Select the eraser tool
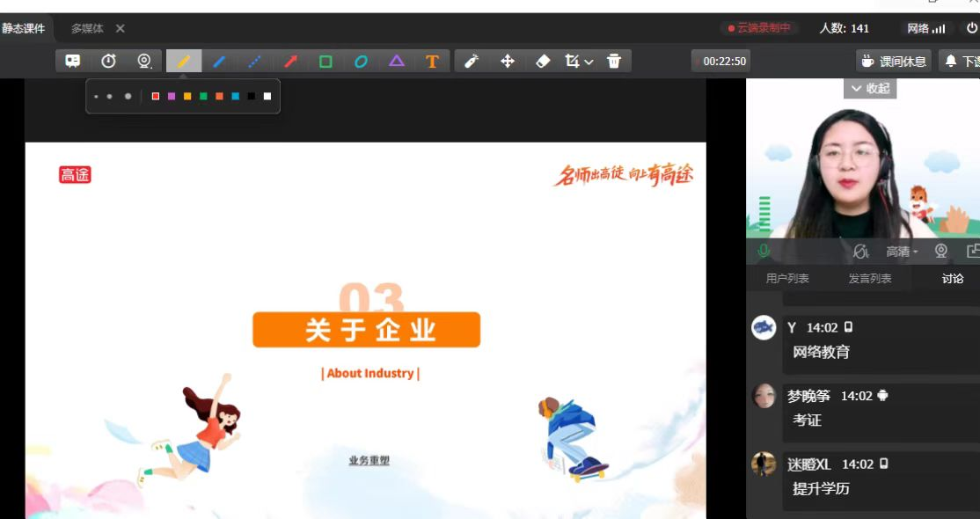980x519 pixels. pos(543,62)
